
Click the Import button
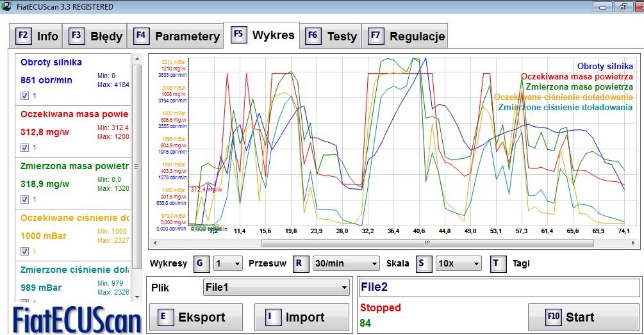[302, 317]
